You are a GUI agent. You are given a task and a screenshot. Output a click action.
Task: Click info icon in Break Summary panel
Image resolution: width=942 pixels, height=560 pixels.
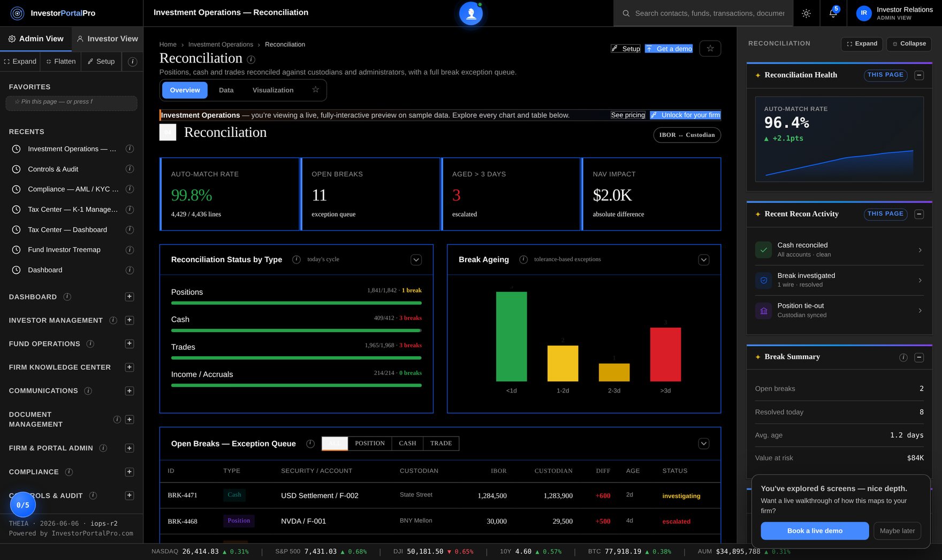click(903, 357)
